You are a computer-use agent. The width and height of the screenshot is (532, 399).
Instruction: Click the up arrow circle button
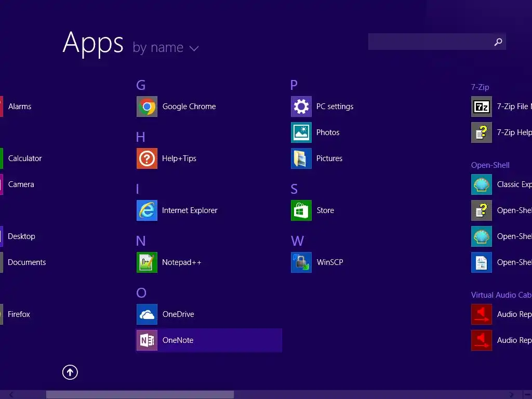(70, 372)
